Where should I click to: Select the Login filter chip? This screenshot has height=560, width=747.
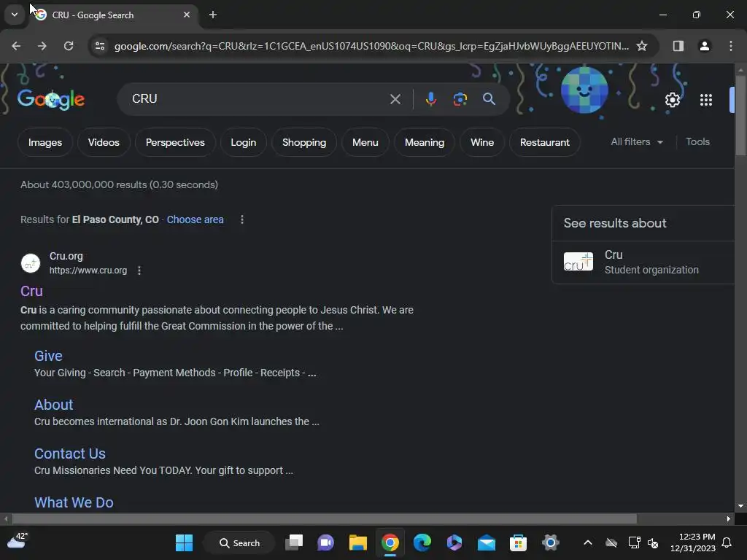pos(244,142)
